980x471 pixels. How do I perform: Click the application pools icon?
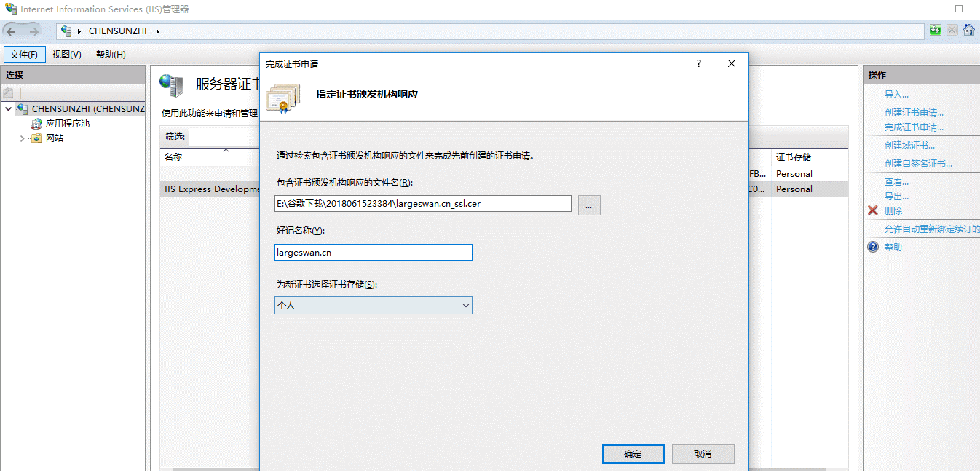click(x=36, y=124)
